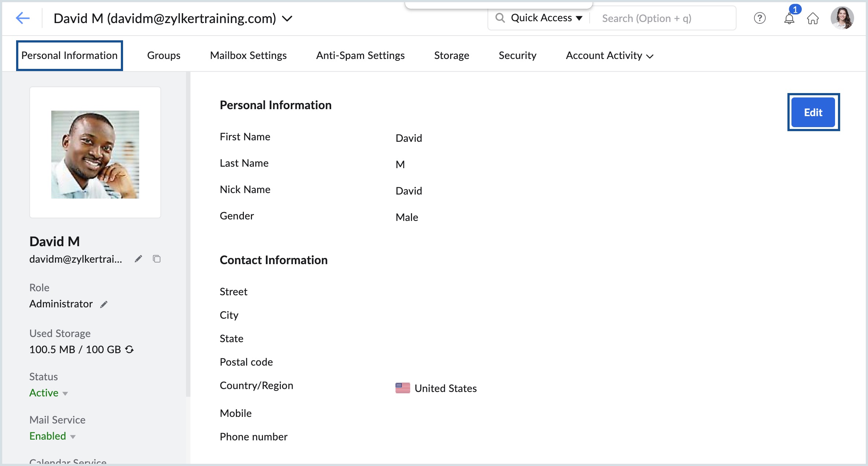Screen dimensions: 868x466
Task: Refresh the used storage value
Action: (x=129, y=349)
